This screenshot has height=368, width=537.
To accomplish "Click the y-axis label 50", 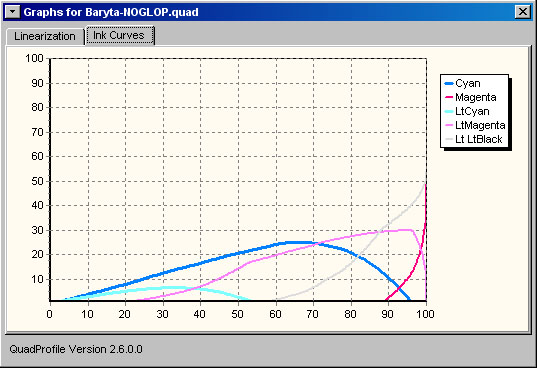I will (38, 181).
